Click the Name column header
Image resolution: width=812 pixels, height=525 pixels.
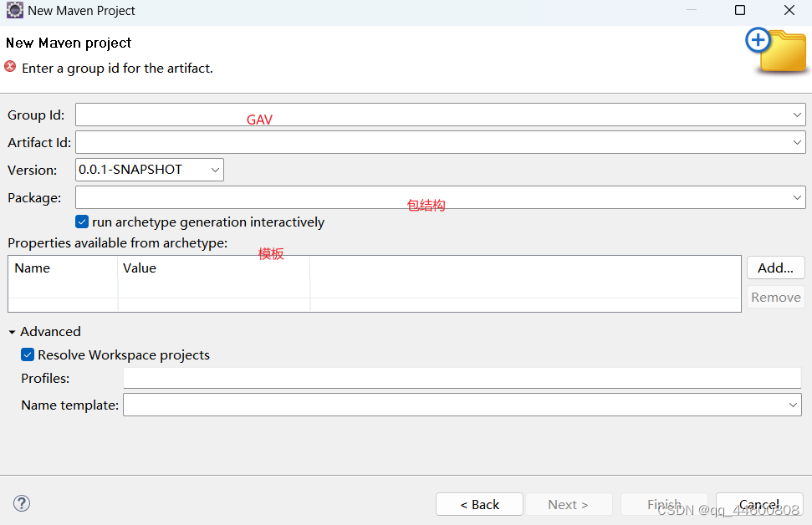click(64, 268)
